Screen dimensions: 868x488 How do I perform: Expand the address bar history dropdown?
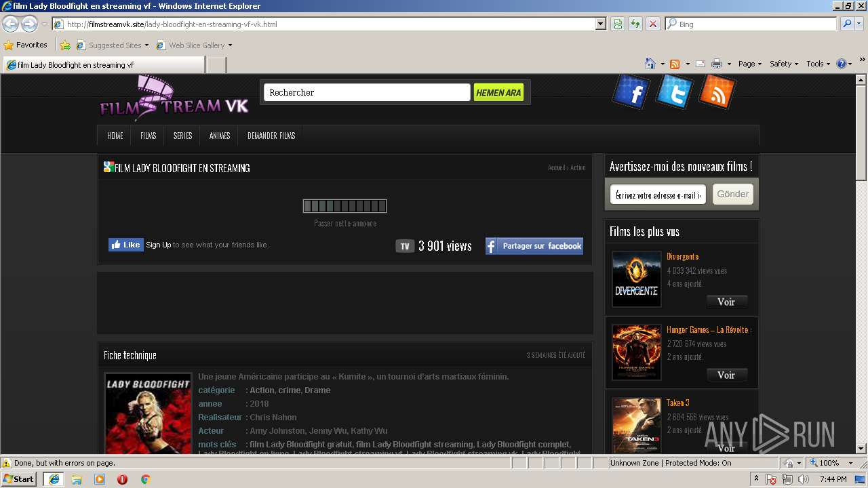pyautogui.click(x=601, y=24)
